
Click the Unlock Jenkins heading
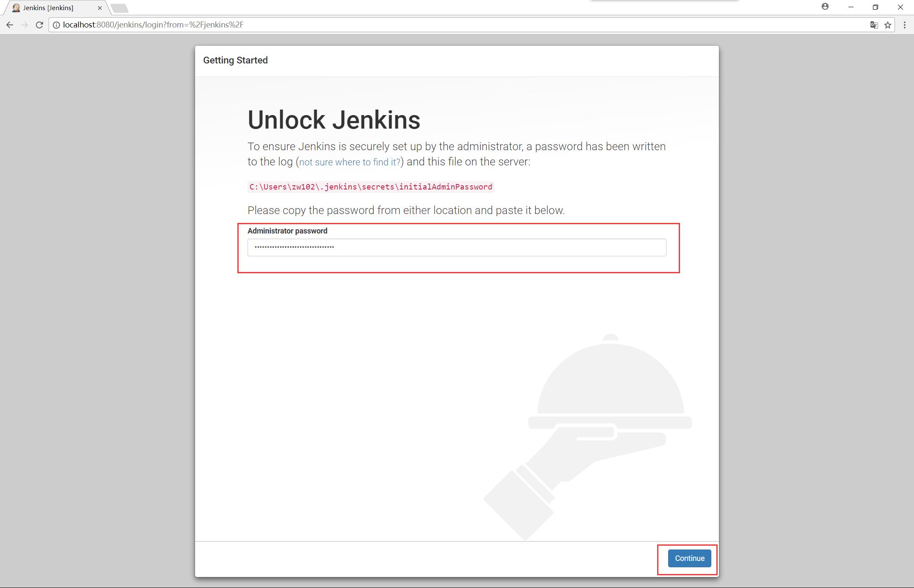[334, 120]
